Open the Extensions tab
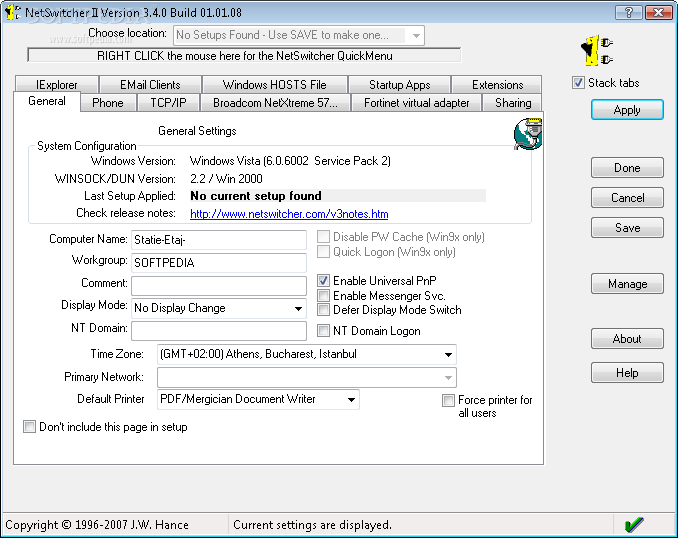 (x=497, y=85)
